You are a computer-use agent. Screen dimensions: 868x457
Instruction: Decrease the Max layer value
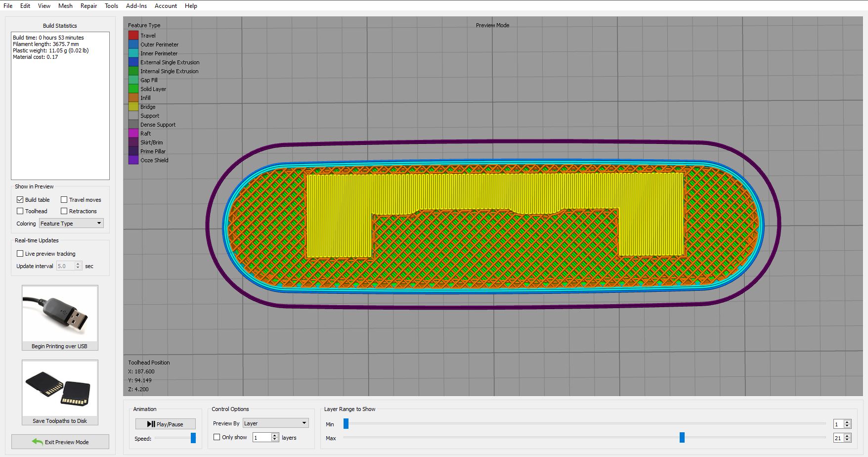(x=847, y=440)
